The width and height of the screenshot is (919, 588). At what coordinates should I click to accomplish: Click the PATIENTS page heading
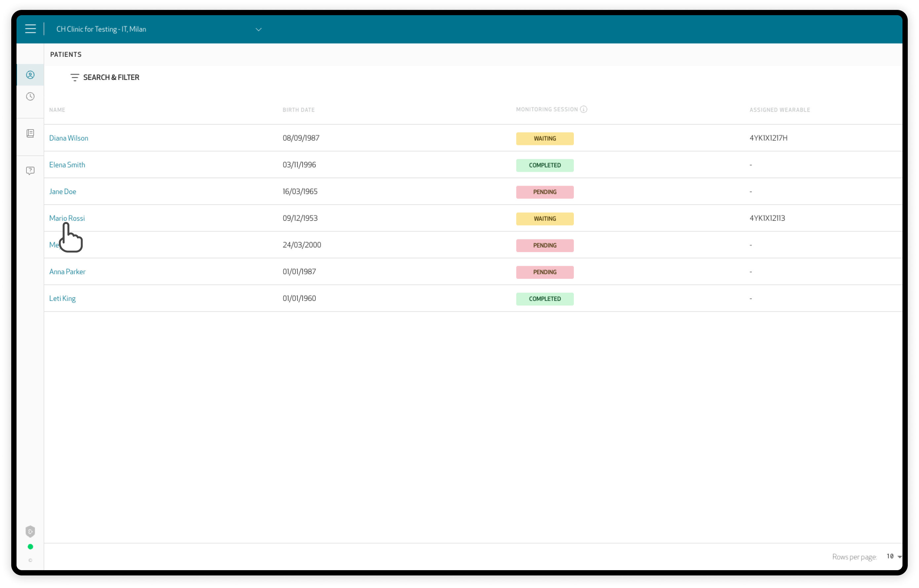[66, 55]
